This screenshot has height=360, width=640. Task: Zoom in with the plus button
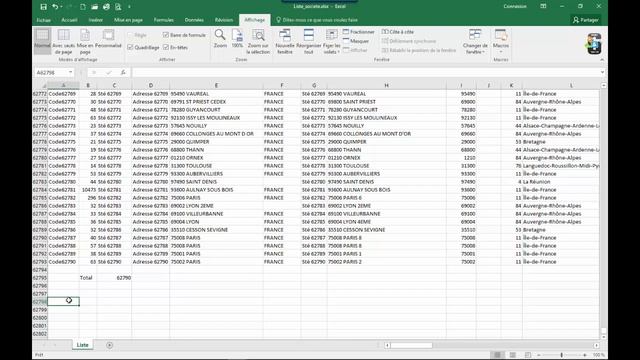585,355
